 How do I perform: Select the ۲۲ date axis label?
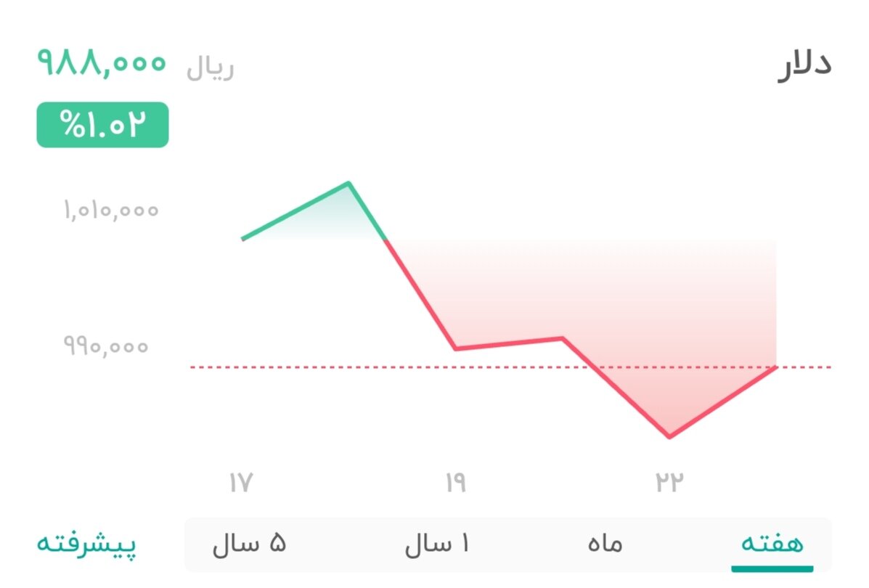tap(669, 481)
